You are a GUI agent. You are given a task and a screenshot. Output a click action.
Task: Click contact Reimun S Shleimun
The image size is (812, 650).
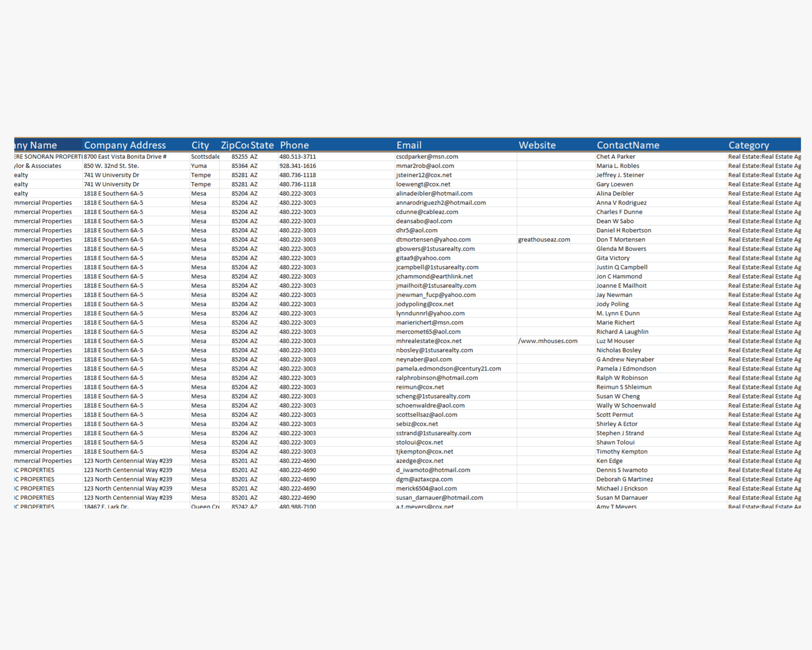point(624,387)
